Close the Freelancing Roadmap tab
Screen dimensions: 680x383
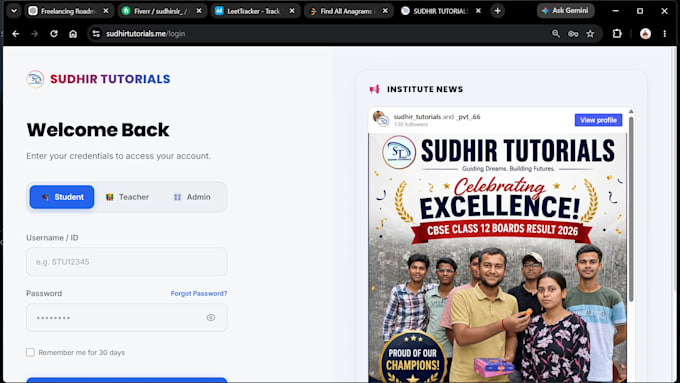tap(106, 11)
